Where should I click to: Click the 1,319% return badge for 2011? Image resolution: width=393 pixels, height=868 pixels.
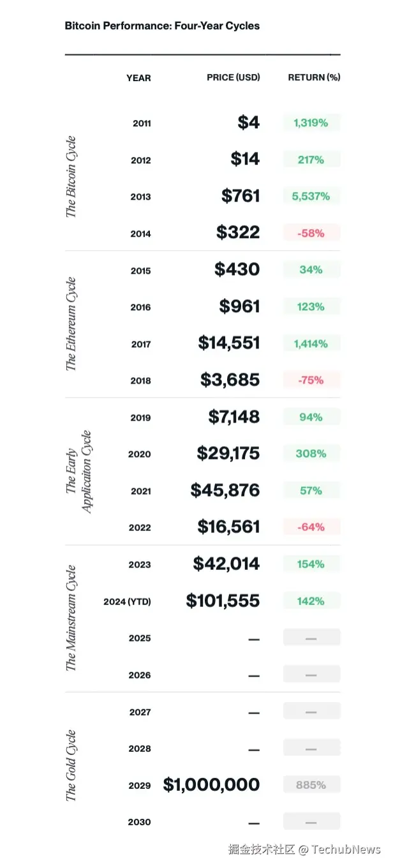(311, 123)
